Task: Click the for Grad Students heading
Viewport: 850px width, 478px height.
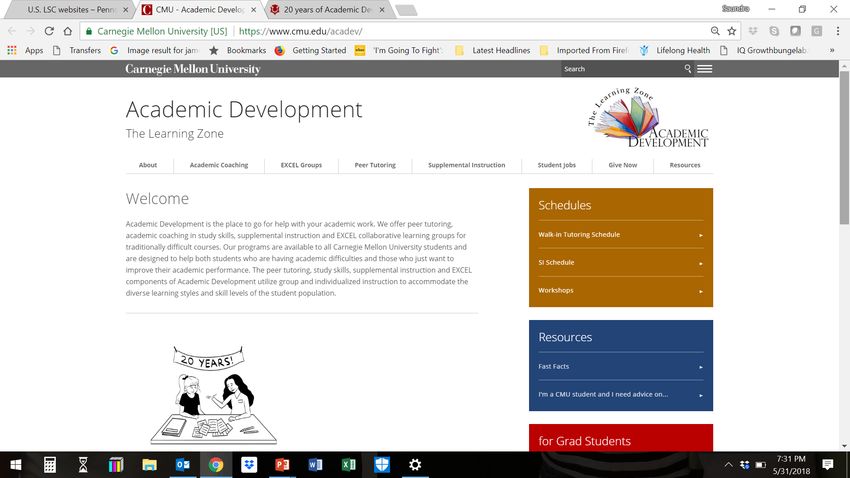Action: [x=584, y=441]
